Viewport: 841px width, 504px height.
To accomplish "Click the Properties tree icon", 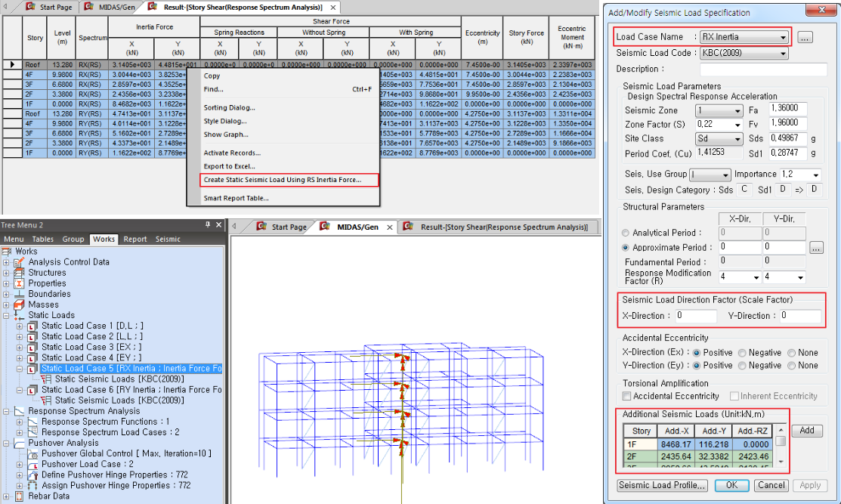I will point(19,283).
